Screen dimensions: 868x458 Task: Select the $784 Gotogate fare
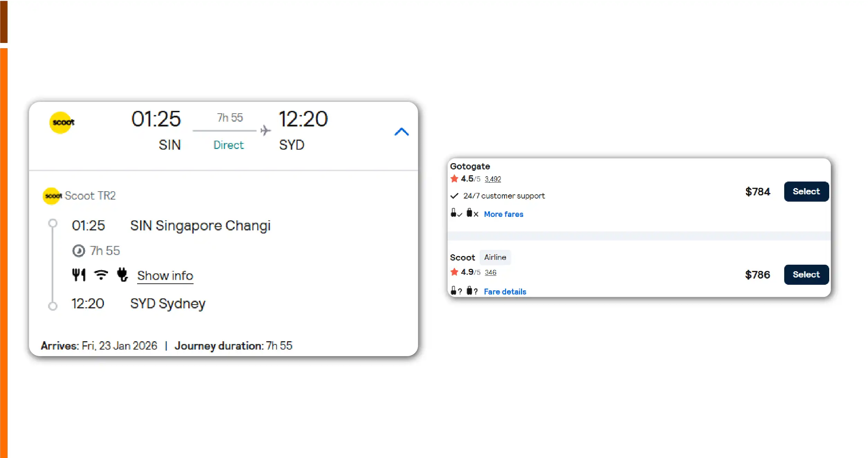tap(806, 192)
